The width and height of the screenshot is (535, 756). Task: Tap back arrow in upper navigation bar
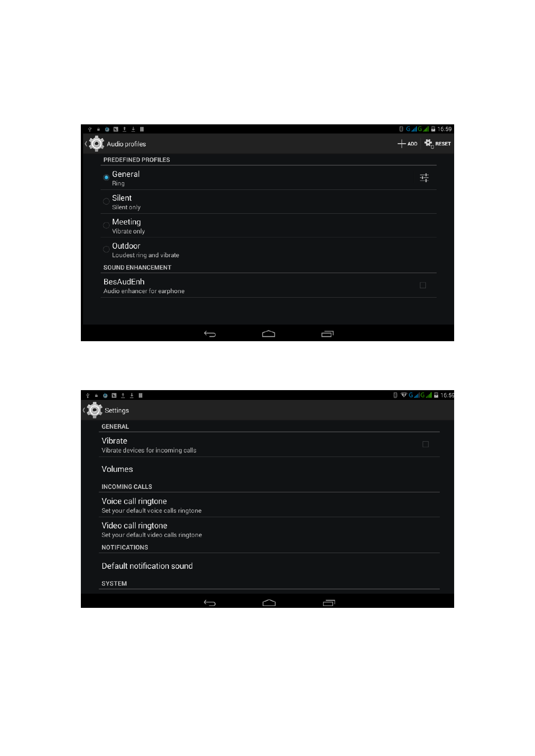pyautogui.click(x=210, y=334)
